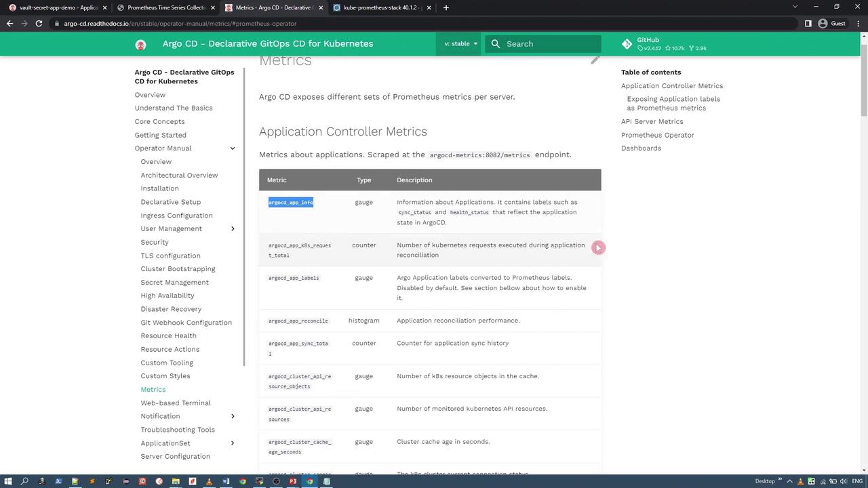The image size is (868, 488).
Task: Open OBS Studio from the taskbar
Action: pyautogui.click(x=276, y=481)
